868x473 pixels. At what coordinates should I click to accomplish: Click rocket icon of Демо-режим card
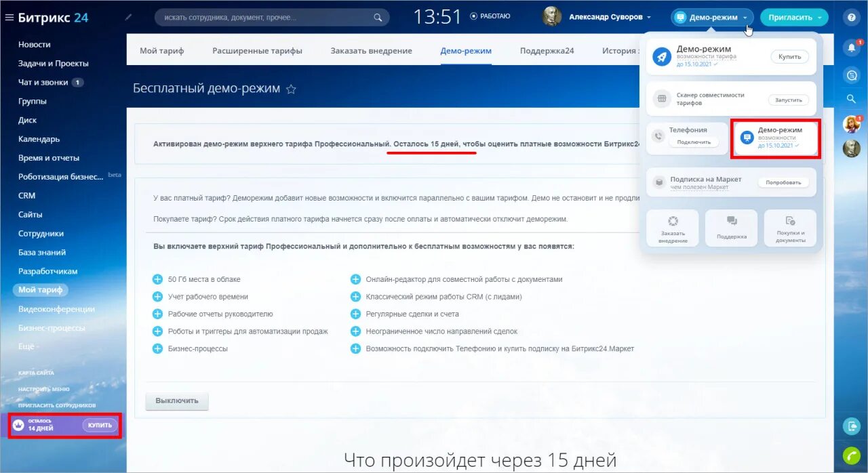coord(662,57)
